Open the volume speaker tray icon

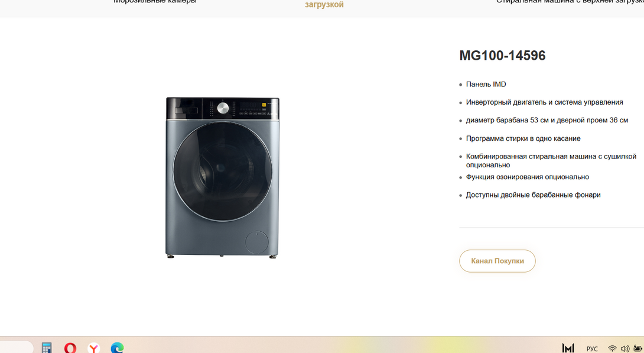point(625,348)
